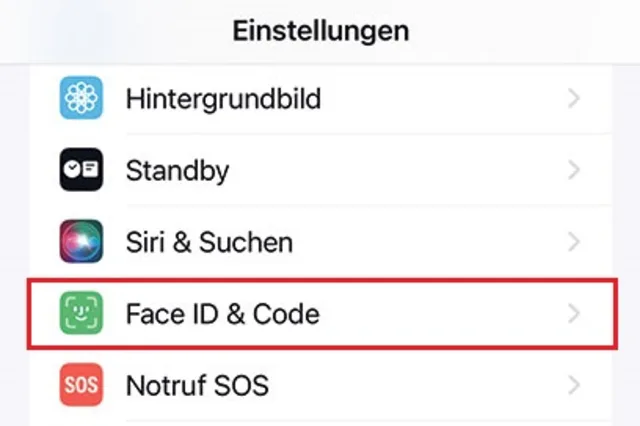Tap the Einstellungen title at top
Image resolution: width=640 pixels, height=426 pixels.
[x=320, y=30]
